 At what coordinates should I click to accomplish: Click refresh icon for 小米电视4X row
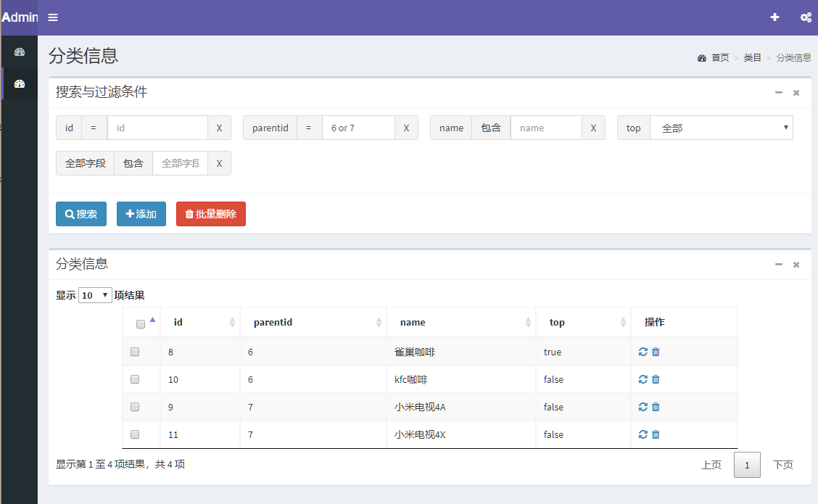pyautogui.click(x=643, y=434)
